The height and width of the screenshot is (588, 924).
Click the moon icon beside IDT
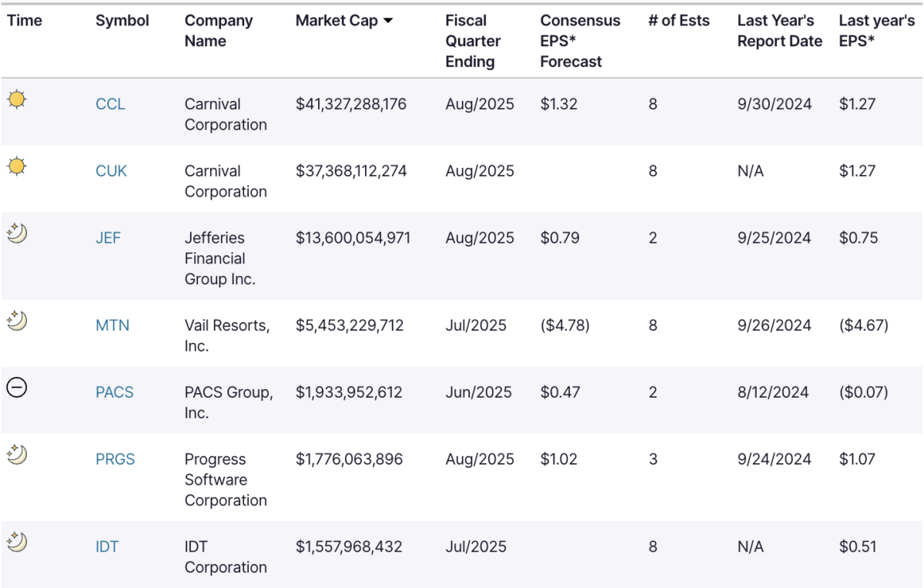tap(17, 542)
